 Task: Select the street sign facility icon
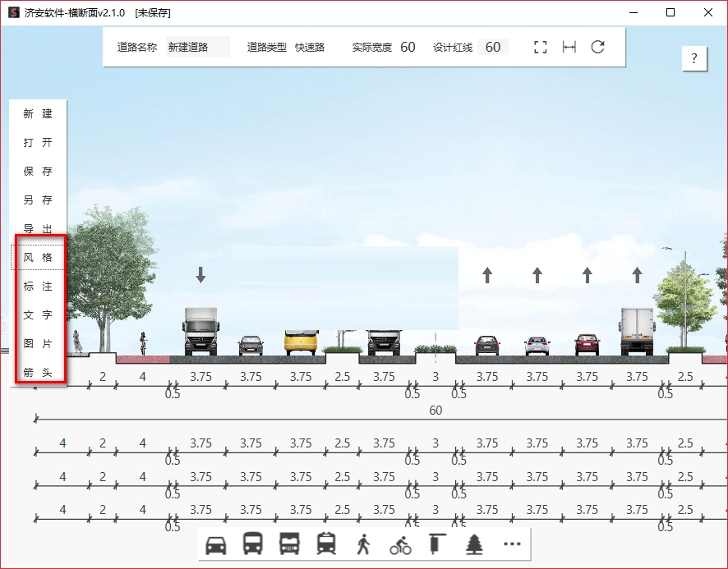click(437, 544)
